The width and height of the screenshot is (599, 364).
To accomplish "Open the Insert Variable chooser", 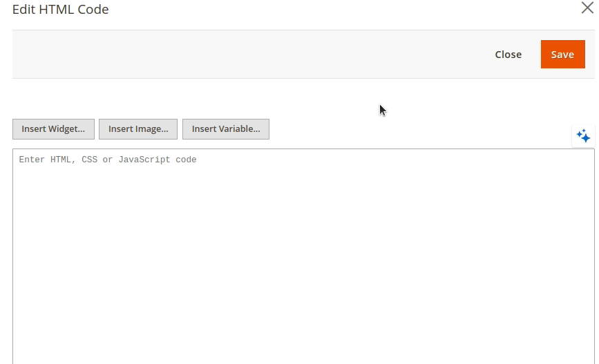I will [x=226, y=129].
